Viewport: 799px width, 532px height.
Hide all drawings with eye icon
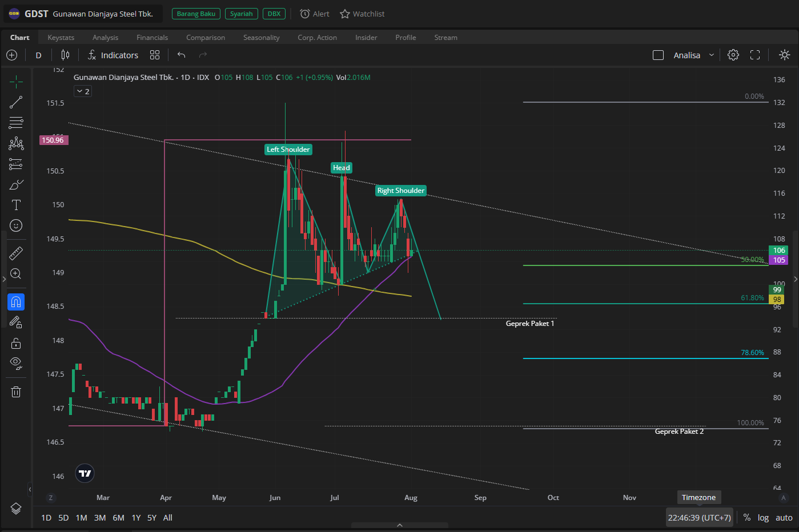pyautogui.click(x=16, y=363)
